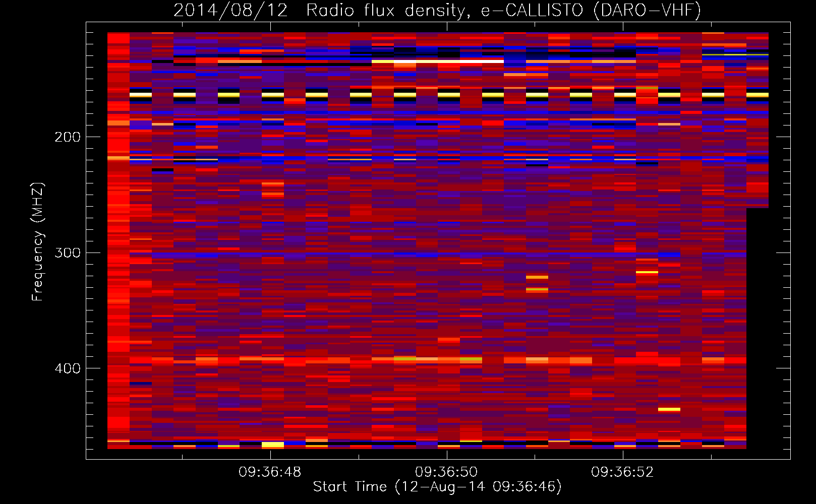816x504 pixels.
Task: Click the 'Start Time (12-Aug-14 09:36:46)' label
Action: 437,487
